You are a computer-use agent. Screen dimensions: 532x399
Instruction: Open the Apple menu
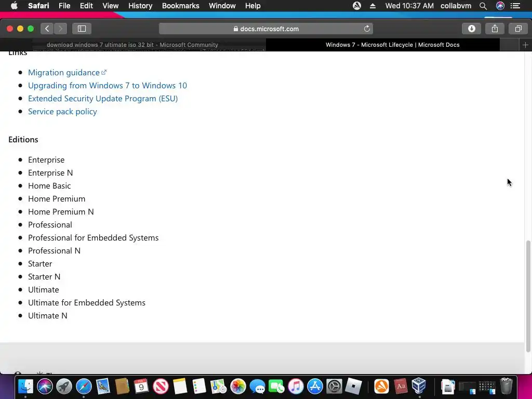click(14, 6)
